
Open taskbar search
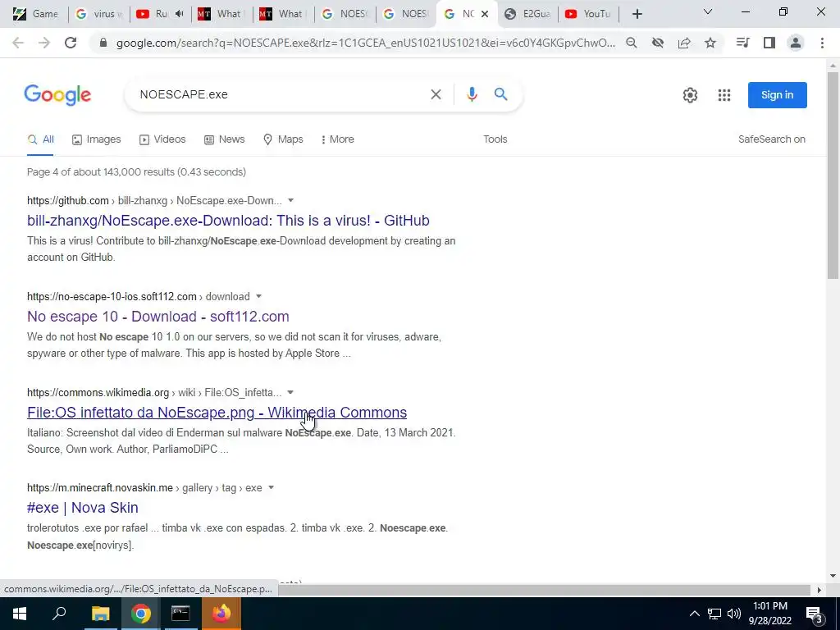tap(59, 614)
